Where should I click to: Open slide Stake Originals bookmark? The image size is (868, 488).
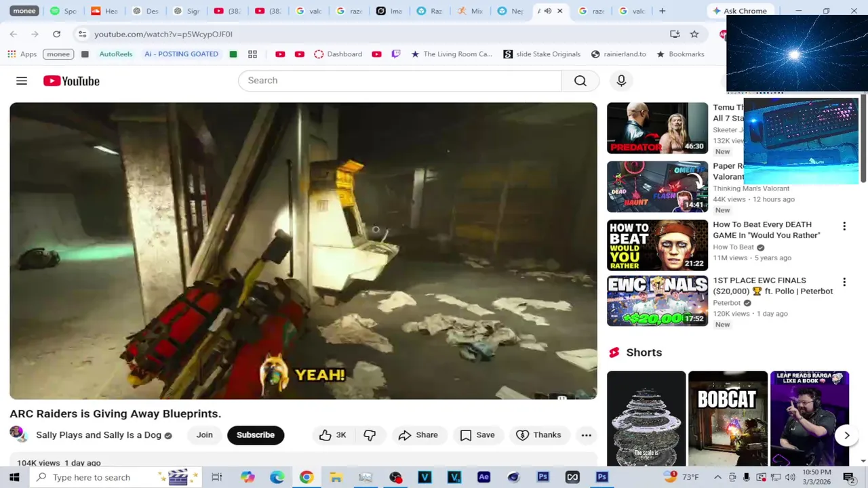point(542,54)
